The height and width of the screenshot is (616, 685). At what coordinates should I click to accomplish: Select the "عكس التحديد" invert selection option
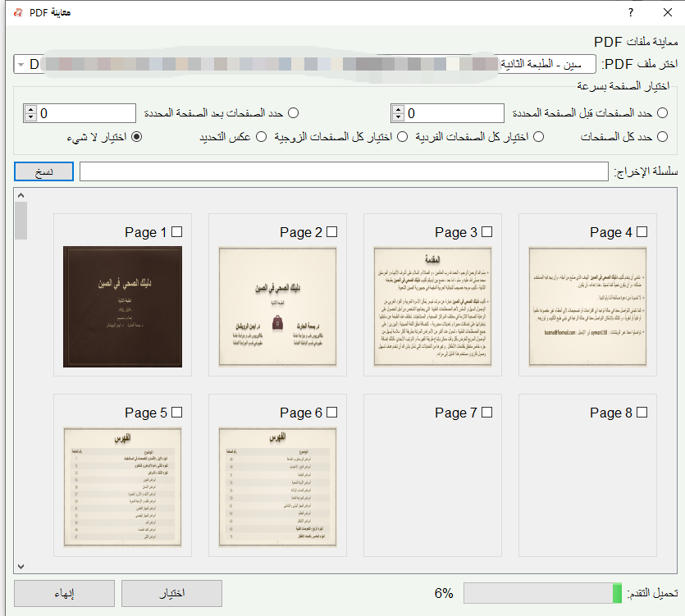(x=260, y=137)
